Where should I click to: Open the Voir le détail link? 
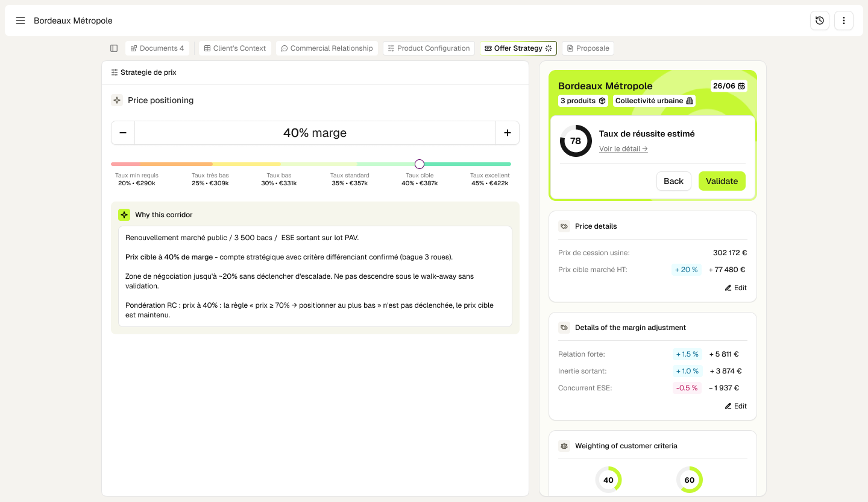(623, 148)
